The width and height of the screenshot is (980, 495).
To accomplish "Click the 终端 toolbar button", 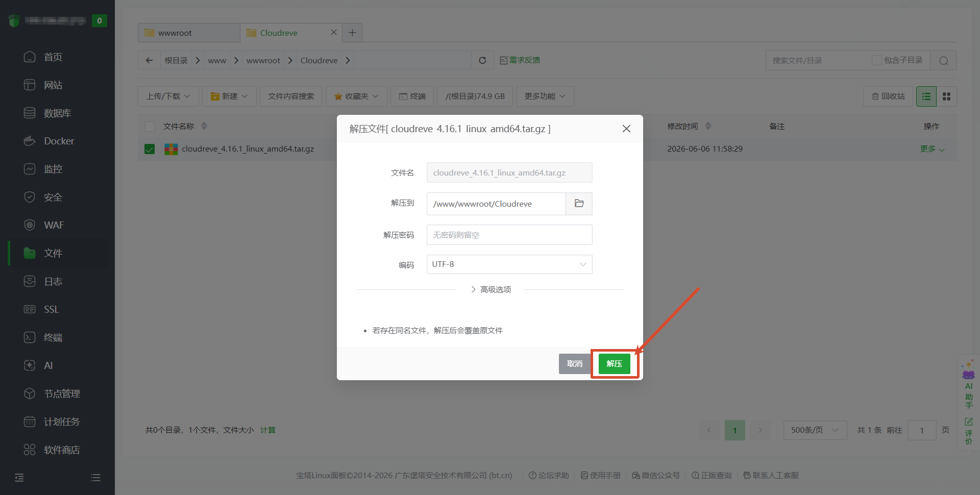I will point(412,96).
